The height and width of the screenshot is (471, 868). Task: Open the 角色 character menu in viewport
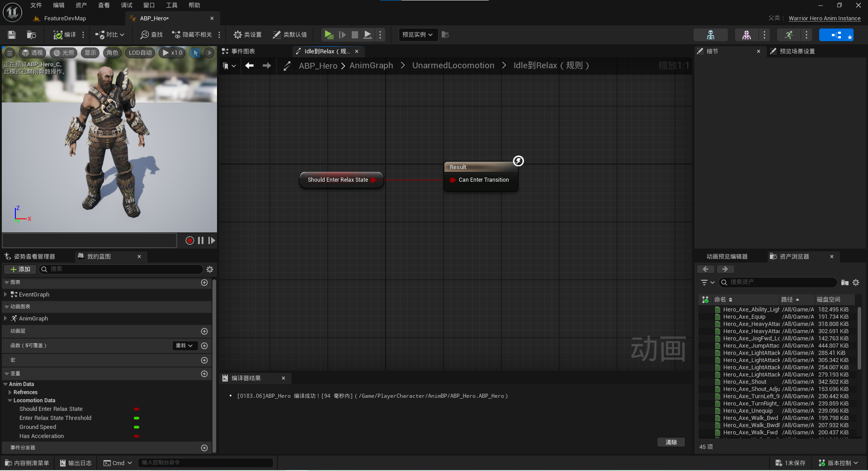click(x=113, y=53)
